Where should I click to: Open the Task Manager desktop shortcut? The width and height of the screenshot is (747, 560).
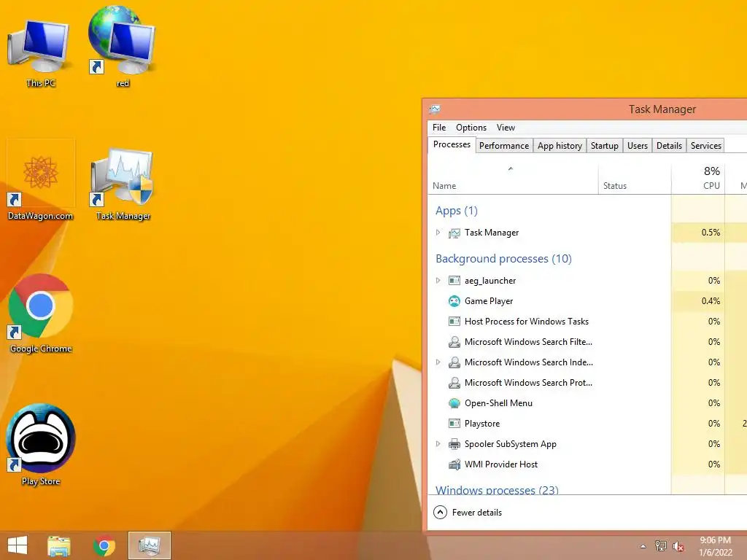(123, 184)
